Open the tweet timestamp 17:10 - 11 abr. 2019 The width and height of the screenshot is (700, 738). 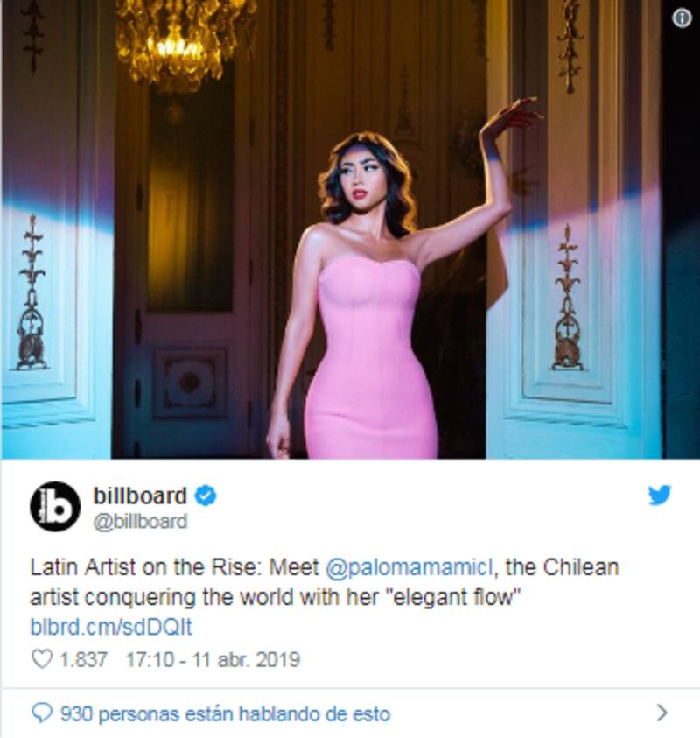point(213,659)
